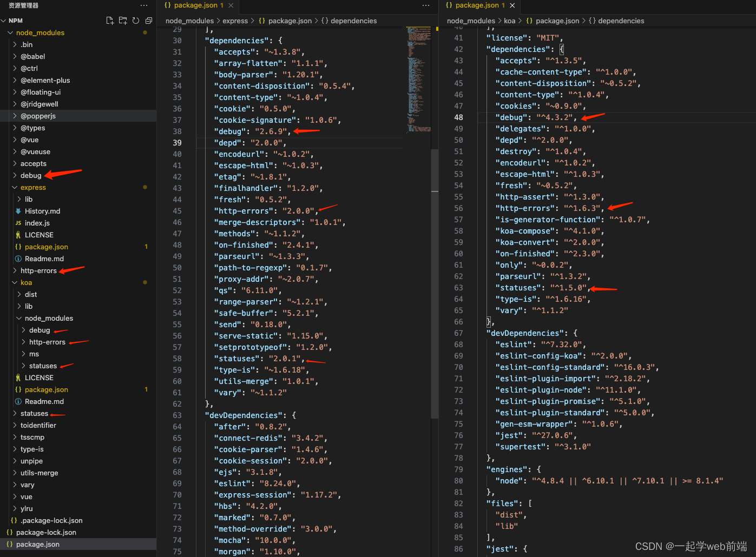Click the info icon beside express Readme.md
Image resolution: width=756 pixels, height=557 pixels.
[18, 258]
